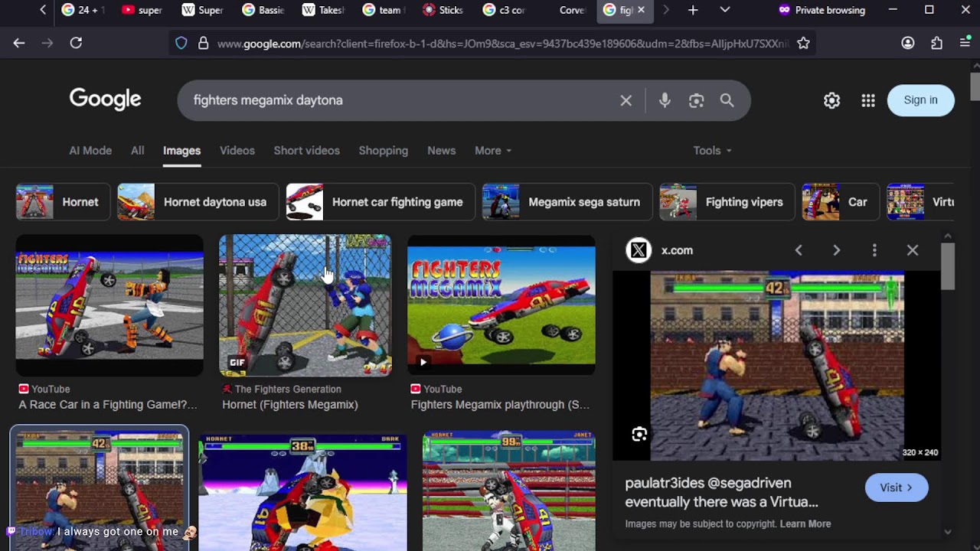Reload the current page

76,43
